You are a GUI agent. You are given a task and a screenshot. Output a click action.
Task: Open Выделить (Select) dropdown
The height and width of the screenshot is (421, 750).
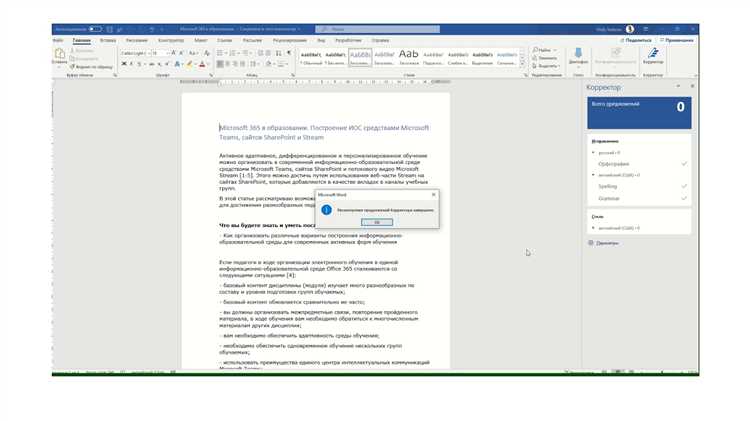[546, 66]
